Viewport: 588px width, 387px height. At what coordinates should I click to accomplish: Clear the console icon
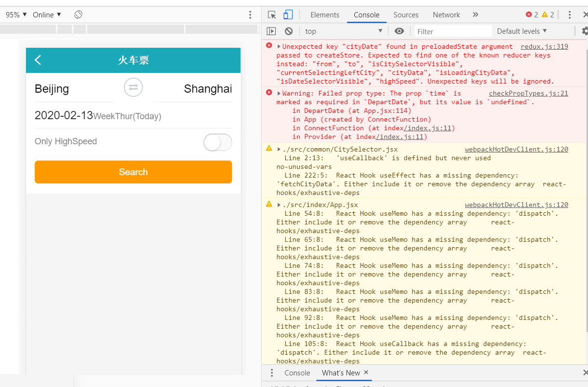tap(289, 31)
